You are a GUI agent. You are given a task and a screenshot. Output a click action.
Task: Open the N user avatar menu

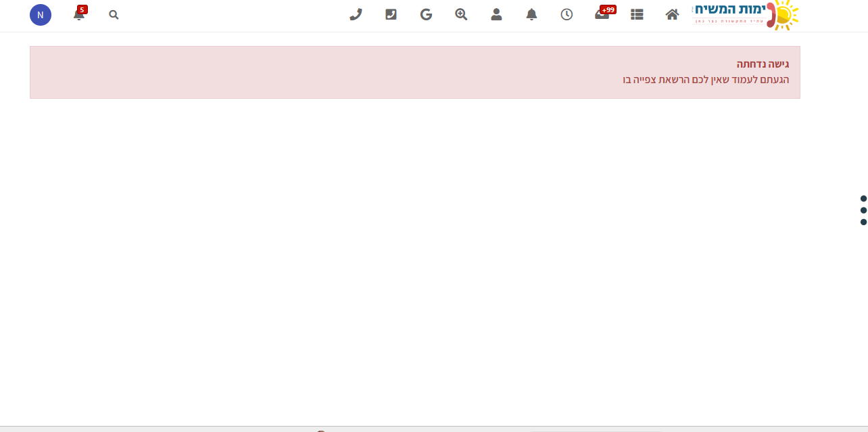(x=41, y=15)
